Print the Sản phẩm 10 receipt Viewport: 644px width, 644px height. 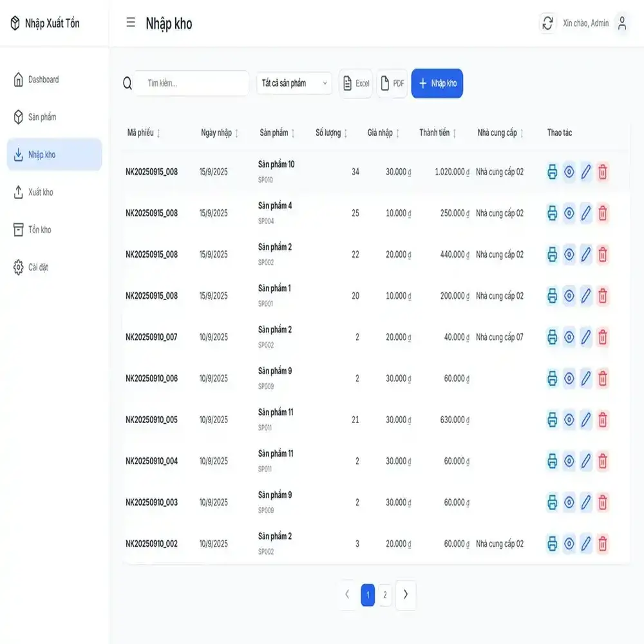tap(552, 172)
